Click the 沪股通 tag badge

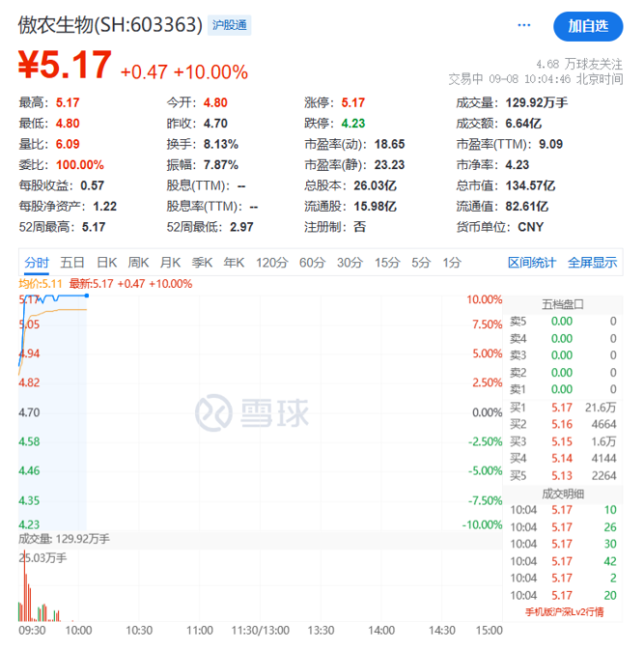229,25
